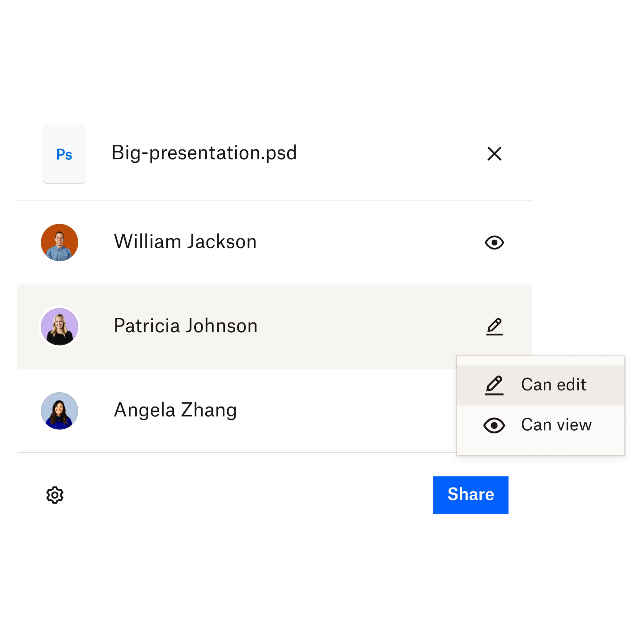Select the William Jackson name text
This screenshot has height=644, width=644.
(185, 242)
